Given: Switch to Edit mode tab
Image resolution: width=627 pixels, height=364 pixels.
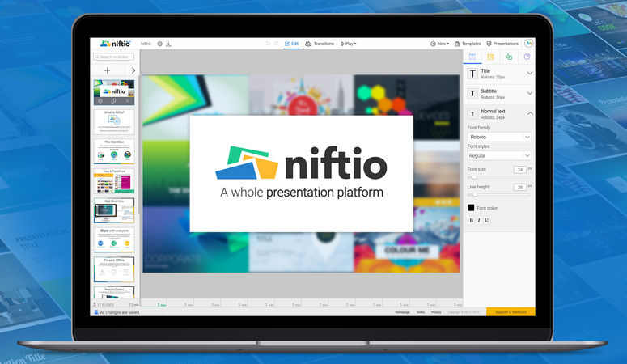Looking at the screenshot, I should (x=292, y=44).
